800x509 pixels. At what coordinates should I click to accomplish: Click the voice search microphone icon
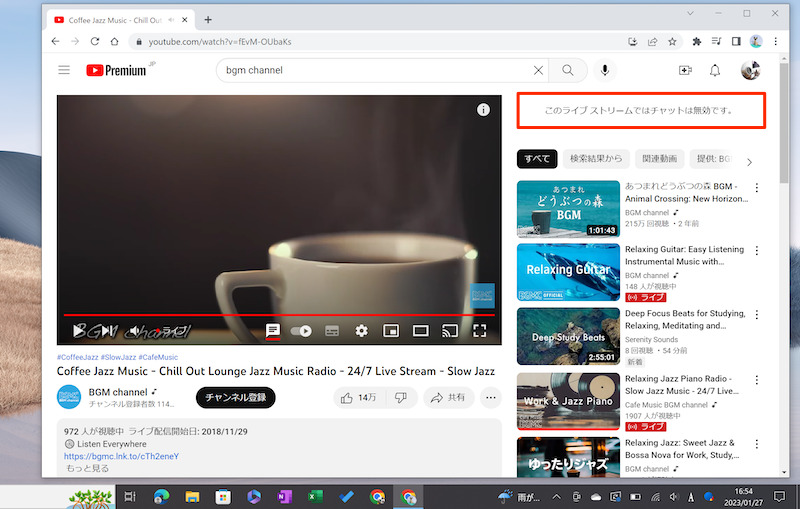pyautogui.click(x=604, y=70)
